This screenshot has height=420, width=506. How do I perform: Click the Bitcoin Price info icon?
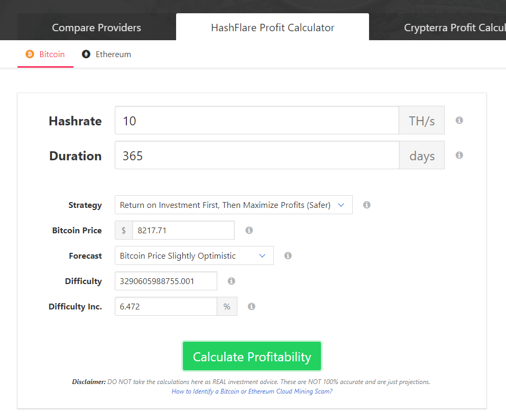249,230
